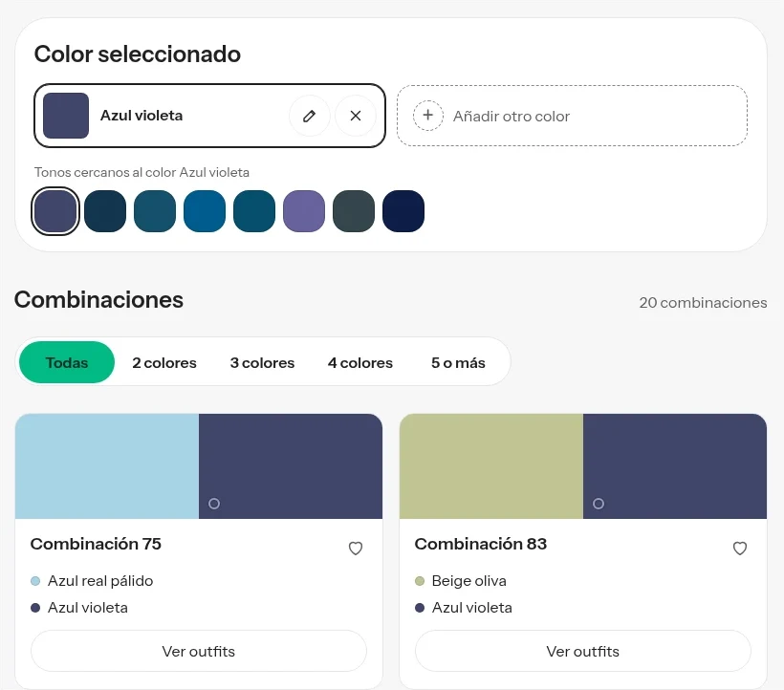
Task: Click the 20 combinaciones count
Action: pos(703,302)
